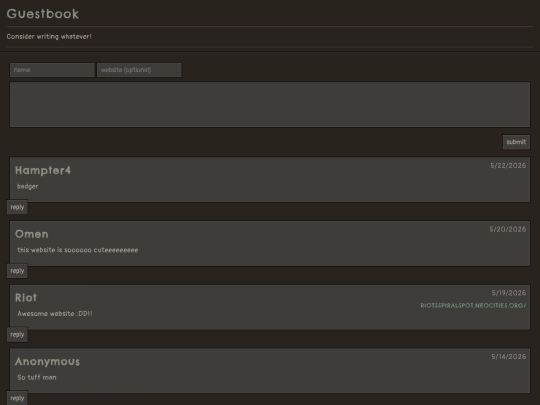Screen dimensions: 540x405
Task: Click the name Riot
Action: (26, 298)
